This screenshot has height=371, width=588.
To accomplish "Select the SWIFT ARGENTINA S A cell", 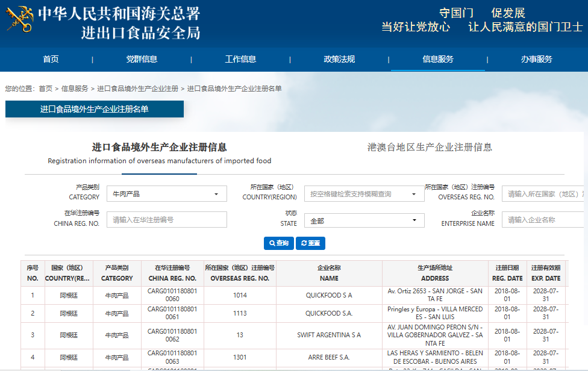I will [329, 335].
